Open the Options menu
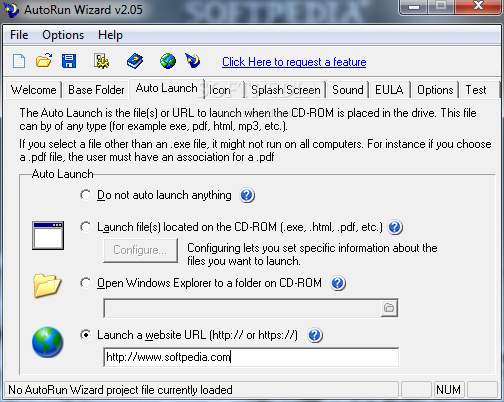The image size is (504, 402). tap(63, 35)
